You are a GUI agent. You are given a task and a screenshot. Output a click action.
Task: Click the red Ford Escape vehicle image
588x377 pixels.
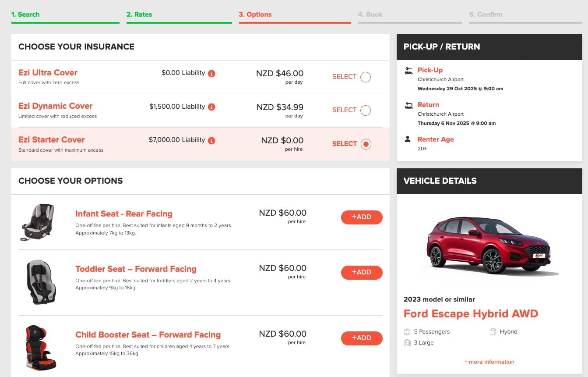point(489,245)
